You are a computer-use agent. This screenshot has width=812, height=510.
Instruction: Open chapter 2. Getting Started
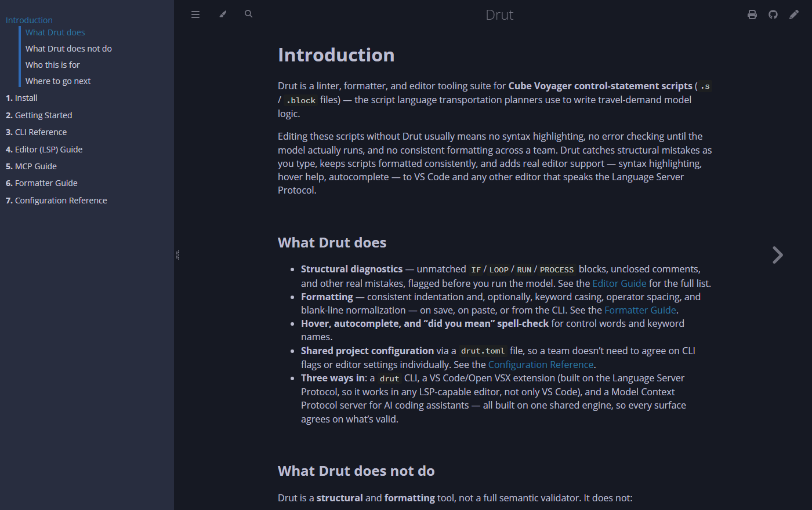(x=39, y=115)
